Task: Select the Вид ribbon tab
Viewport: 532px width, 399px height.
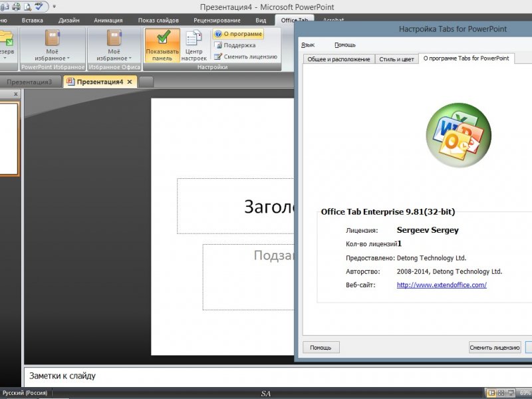Action: [x=261, y=21]
